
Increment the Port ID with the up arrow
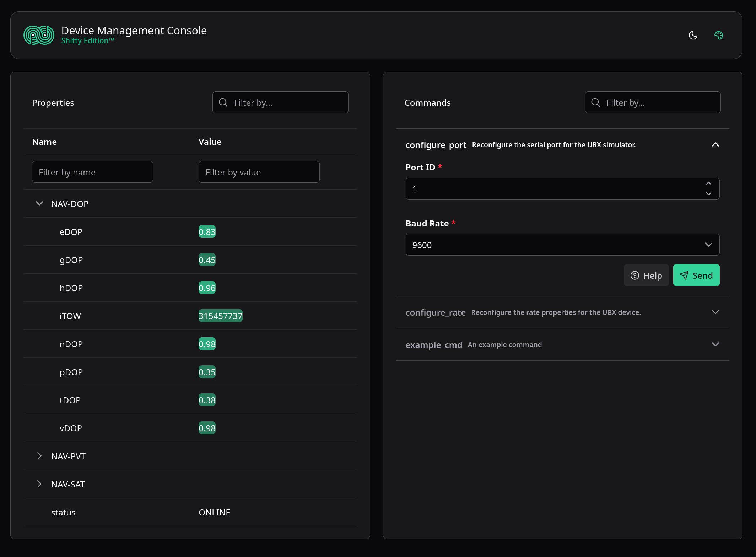(x=708, y=184)
